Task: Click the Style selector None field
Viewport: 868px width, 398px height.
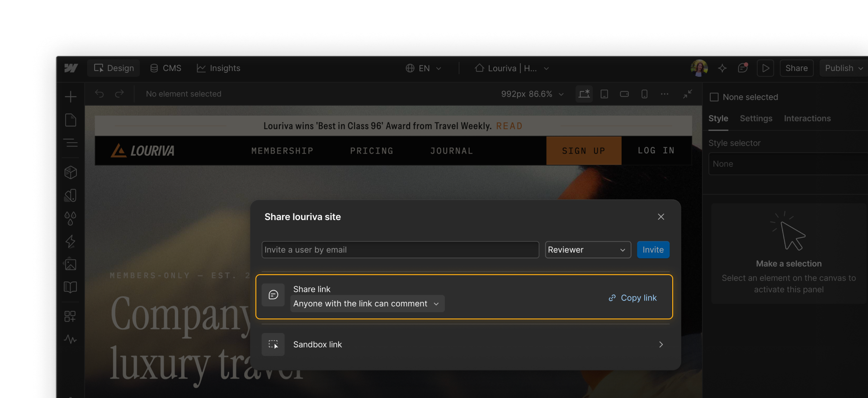Action: click(788, 164)
